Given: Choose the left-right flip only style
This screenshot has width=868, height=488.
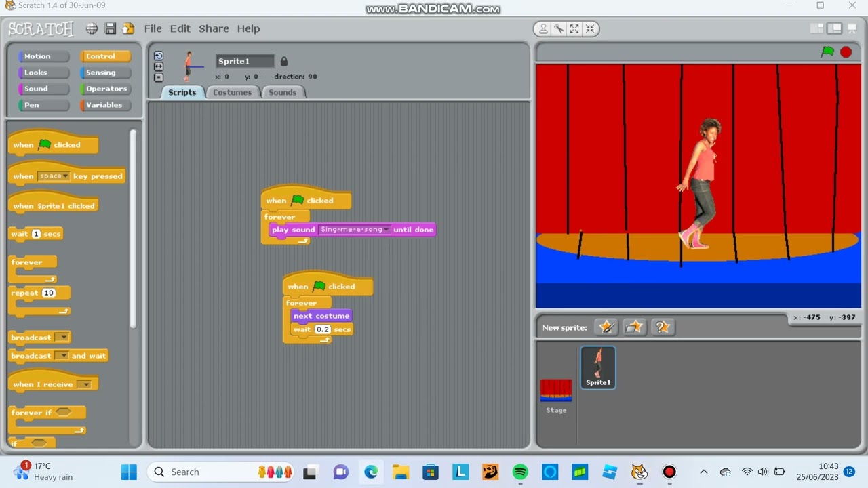Looking at the screenshot, I should point(159,66).
